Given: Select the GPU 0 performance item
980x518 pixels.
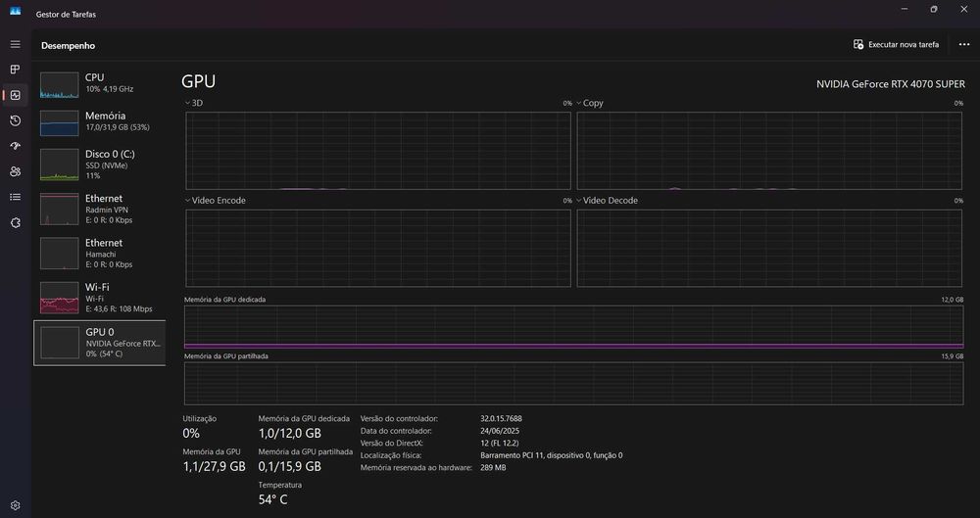Looking at the screenshot, I should [100, 343].
